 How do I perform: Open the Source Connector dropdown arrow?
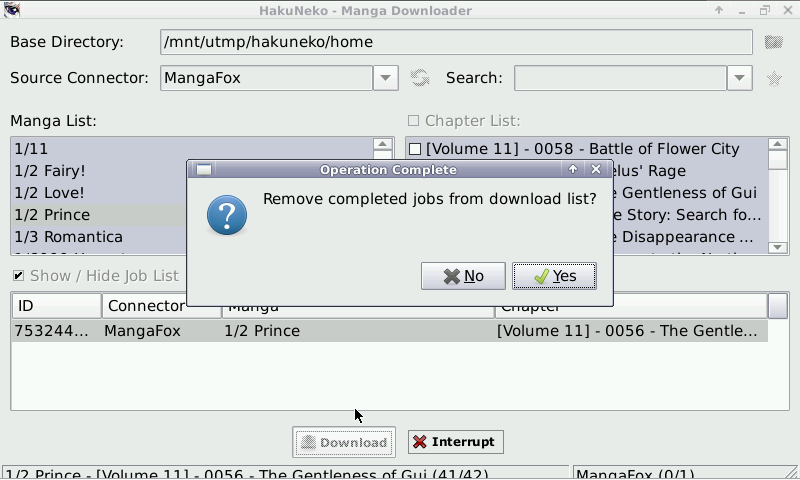click(386, 78)
